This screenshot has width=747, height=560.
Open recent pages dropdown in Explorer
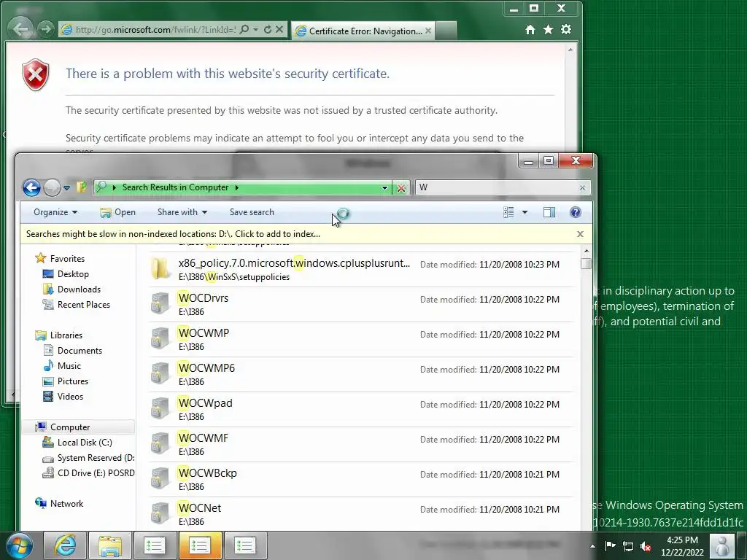[66, 187]
